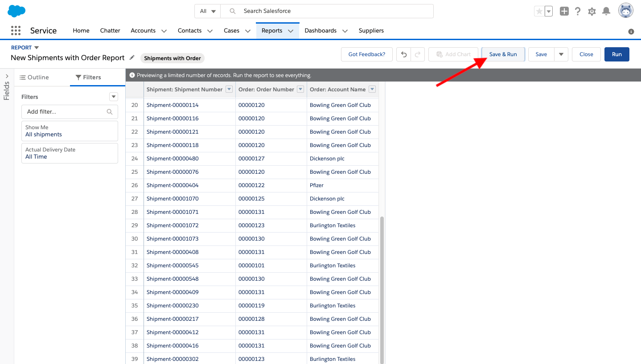The image size is (641, 364).
Task: Click the Add filter input box
Action: [x=70, y=112]
